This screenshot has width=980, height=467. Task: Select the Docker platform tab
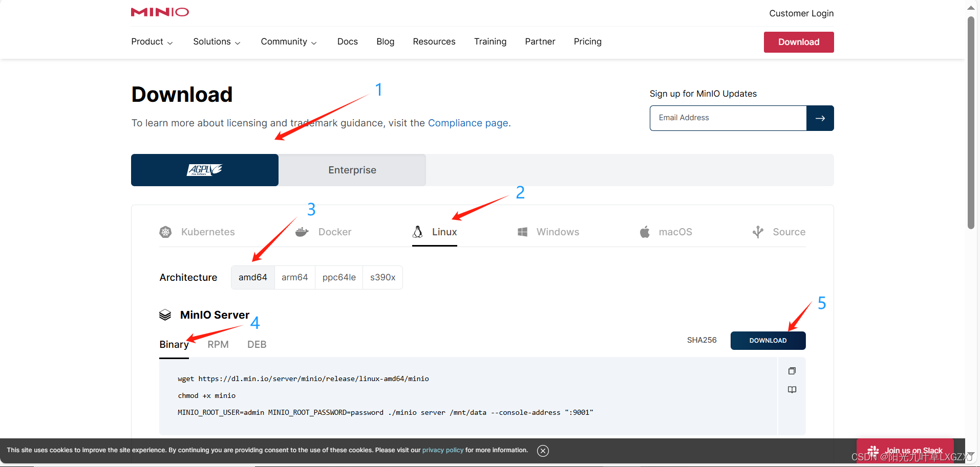point(324,232)
